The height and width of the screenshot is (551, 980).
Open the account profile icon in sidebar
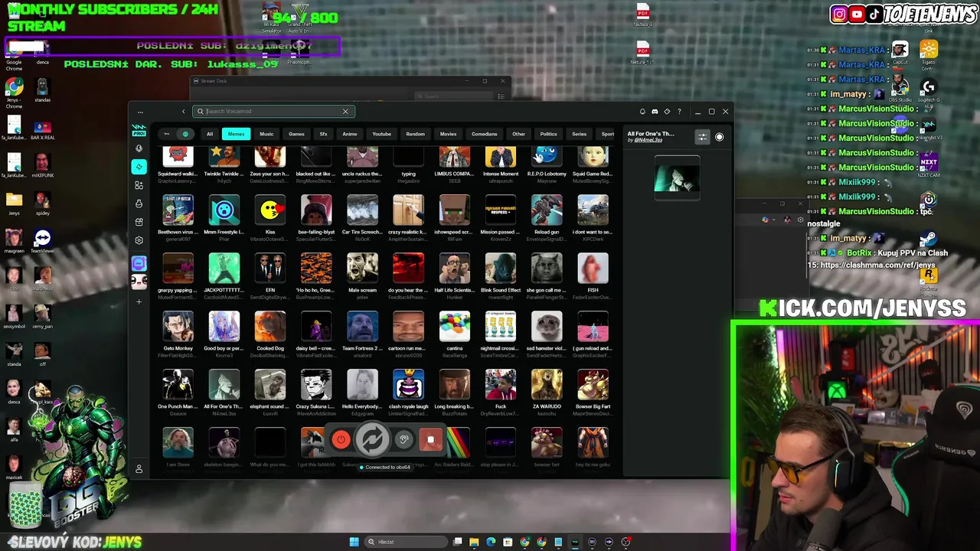[139, 469]
